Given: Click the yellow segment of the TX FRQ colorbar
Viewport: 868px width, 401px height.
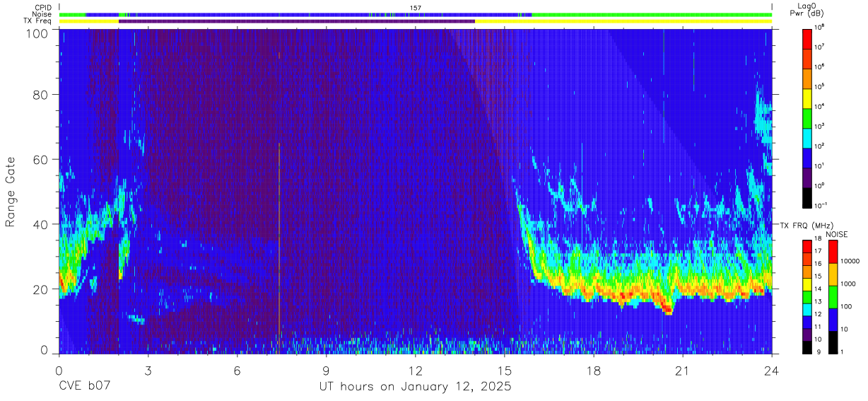Looking at the screenshot, I should coord(808,284).
